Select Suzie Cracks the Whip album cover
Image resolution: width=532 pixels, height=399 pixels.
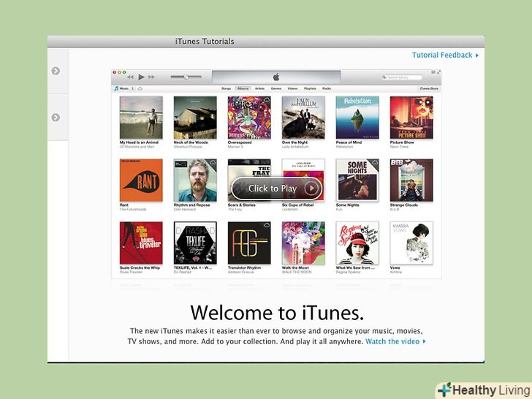pyautogui.click(x=141, y=243)
